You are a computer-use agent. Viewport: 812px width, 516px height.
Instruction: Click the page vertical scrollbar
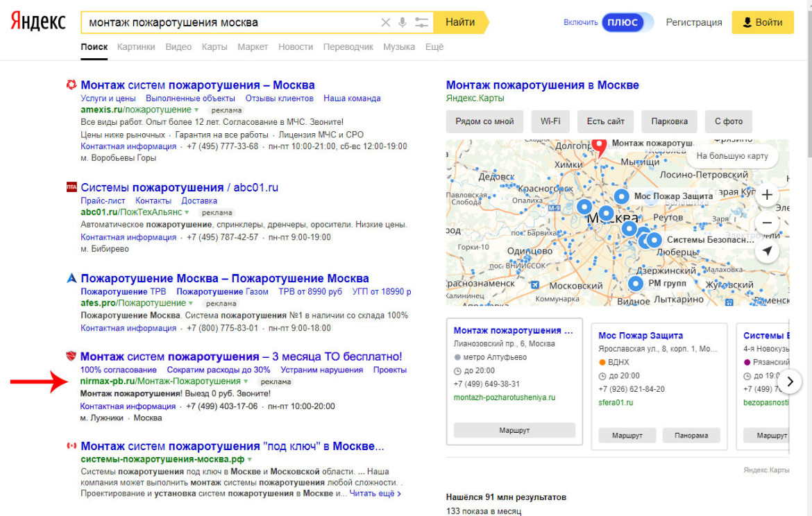click(x=809, y=83)
